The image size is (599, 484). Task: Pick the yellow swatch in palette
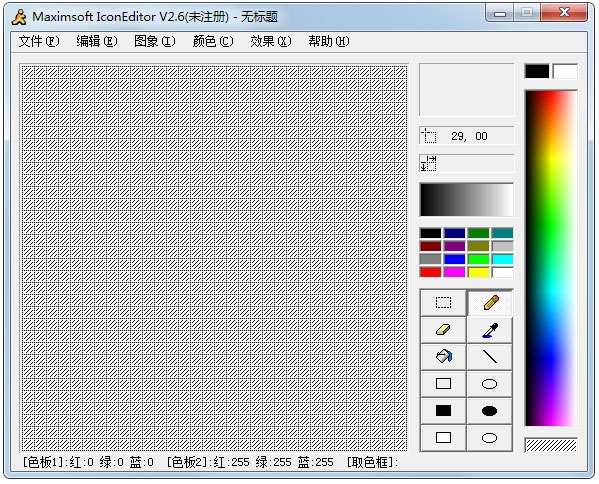click(x=479, y=272)
